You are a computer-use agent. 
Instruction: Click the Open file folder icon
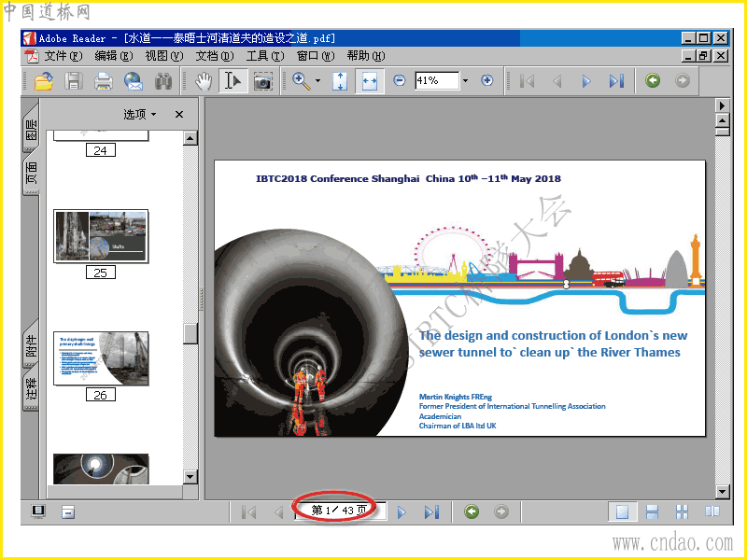click(x=43, y=81)
